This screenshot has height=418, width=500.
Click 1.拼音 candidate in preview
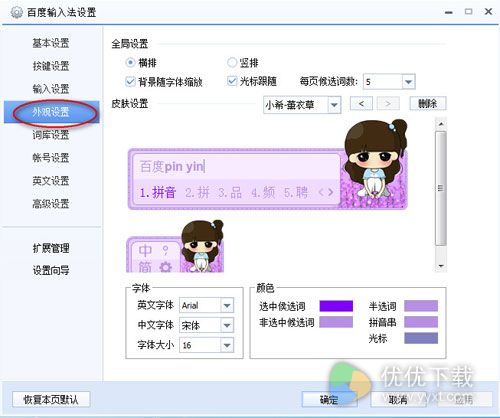(x=158, y=192)
